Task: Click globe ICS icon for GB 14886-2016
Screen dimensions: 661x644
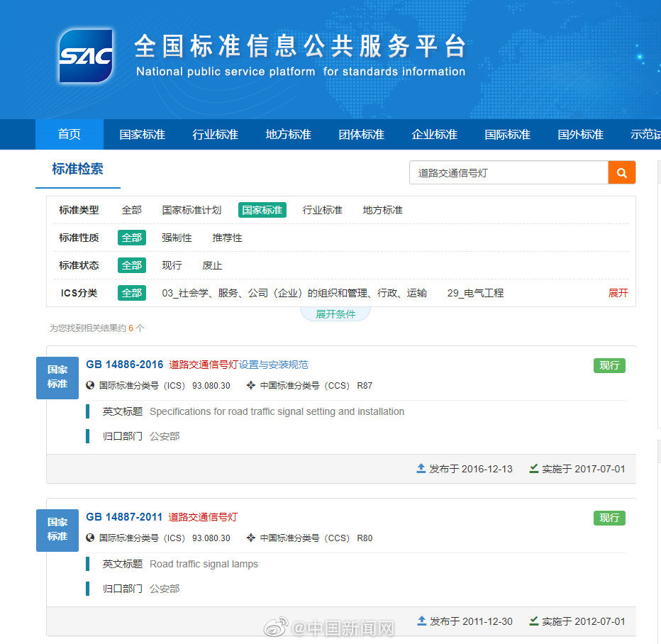Action: (x=90, y=385)
